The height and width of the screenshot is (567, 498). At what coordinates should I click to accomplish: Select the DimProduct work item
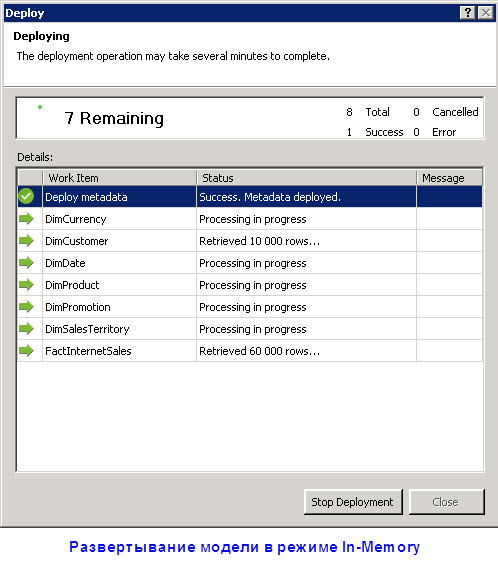[72, 285]
